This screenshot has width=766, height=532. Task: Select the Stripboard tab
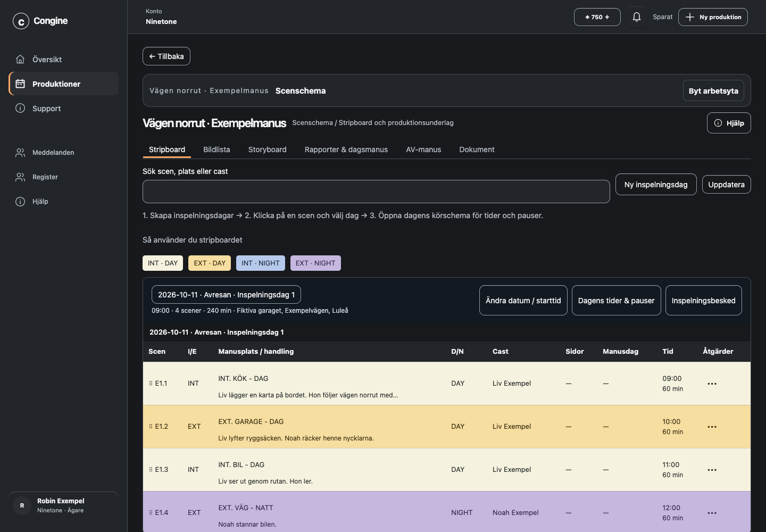[167, 149]
